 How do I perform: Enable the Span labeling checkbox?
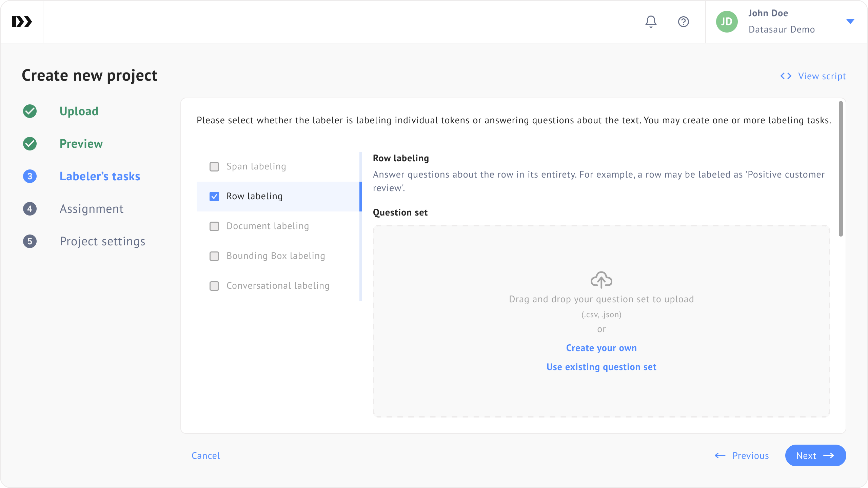[x=214, y=166]
